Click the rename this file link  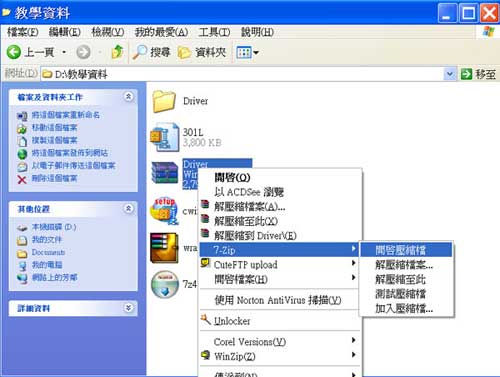(x=66, y=115)
